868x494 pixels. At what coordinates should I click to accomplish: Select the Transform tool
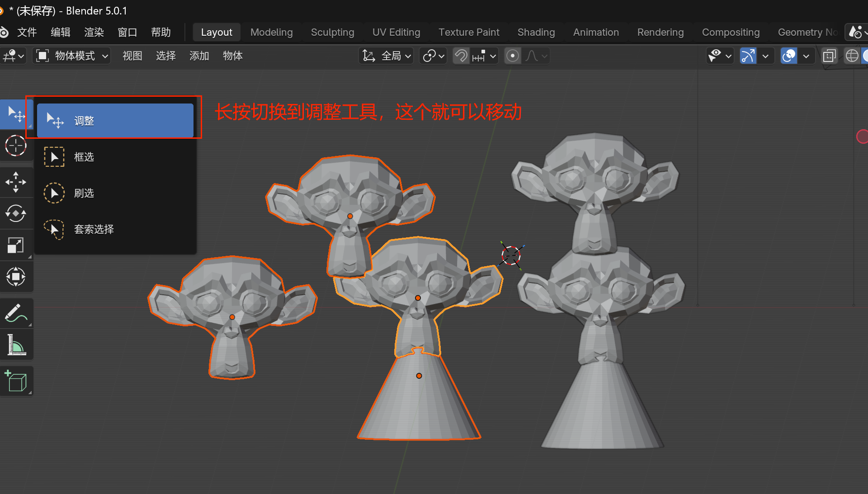(16, 277)
